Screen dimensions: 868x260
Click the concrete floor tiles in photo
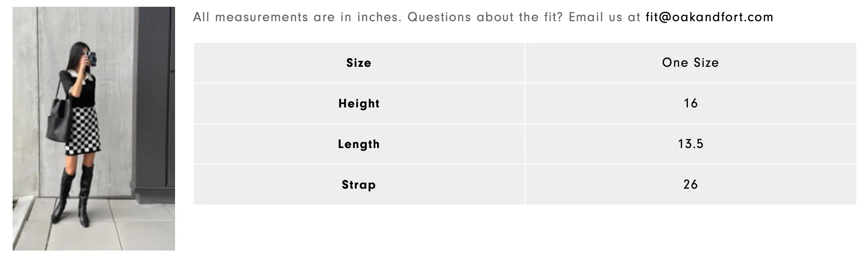94,226
